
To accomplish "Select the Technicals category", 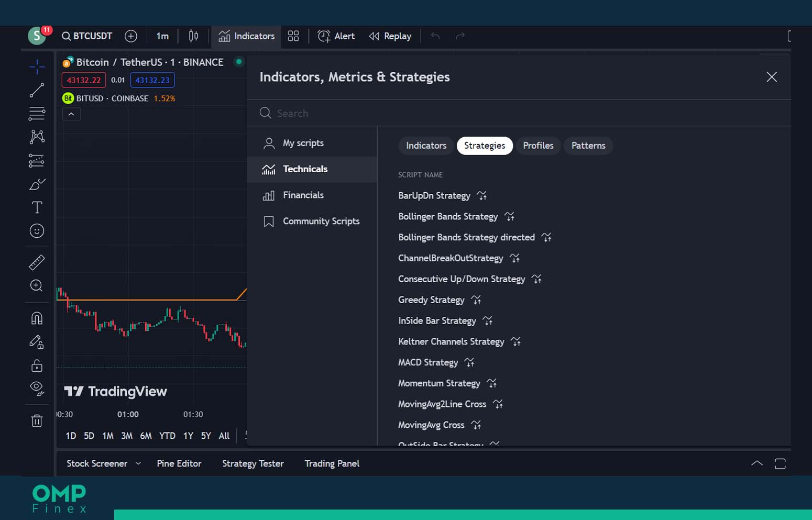I will tap(312, 169).
